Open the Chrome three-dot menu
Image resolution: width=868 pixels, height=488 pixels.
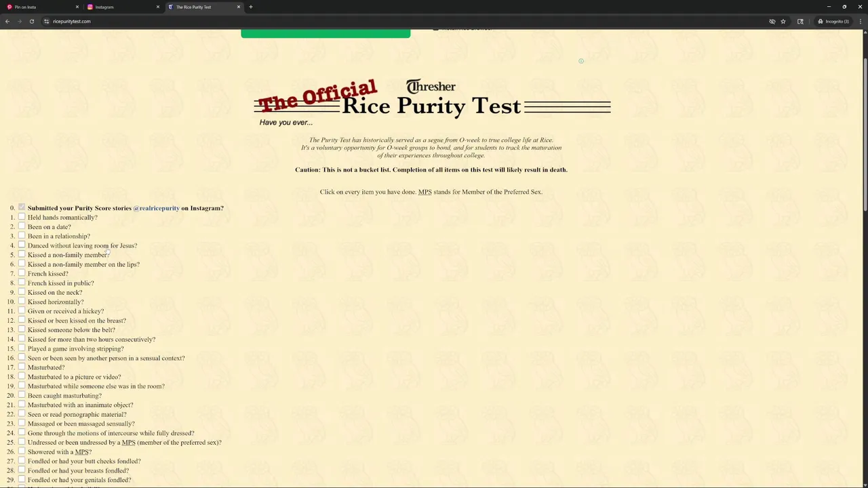860,21
